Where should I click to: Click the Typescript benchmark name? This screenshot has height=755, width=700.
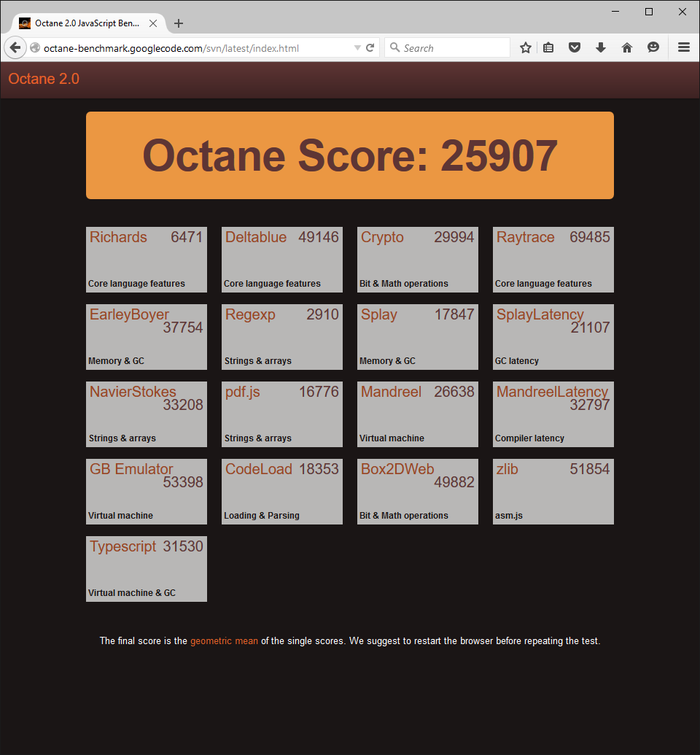[122, 546]
